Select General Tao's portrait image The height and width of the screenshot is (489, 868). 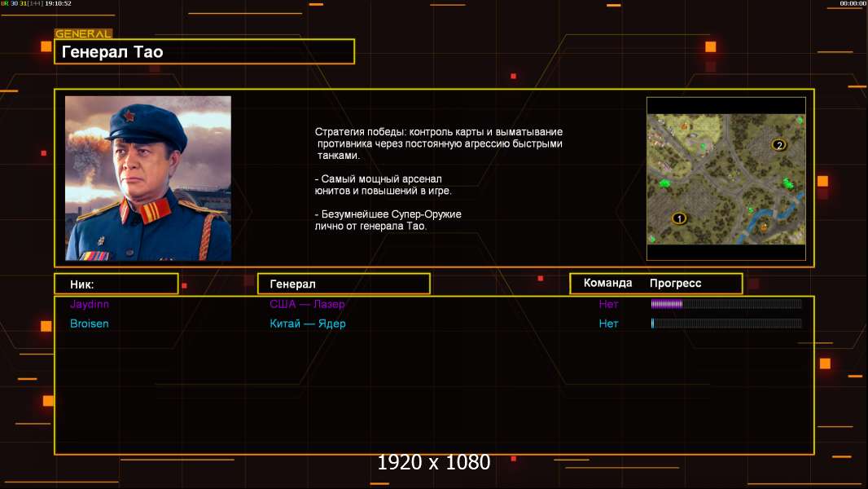pyautogui.click(x=148, y=178)
